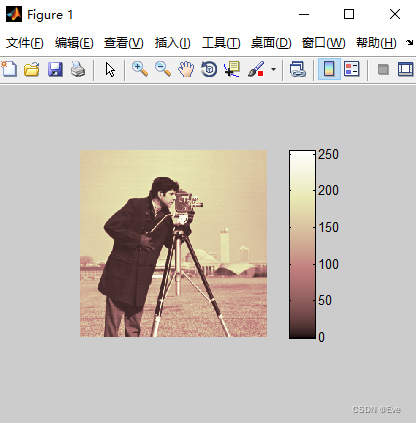Toggle the Insert Colorbar button
The width and height of the screenshot is (416, 423).
[329, 69]
